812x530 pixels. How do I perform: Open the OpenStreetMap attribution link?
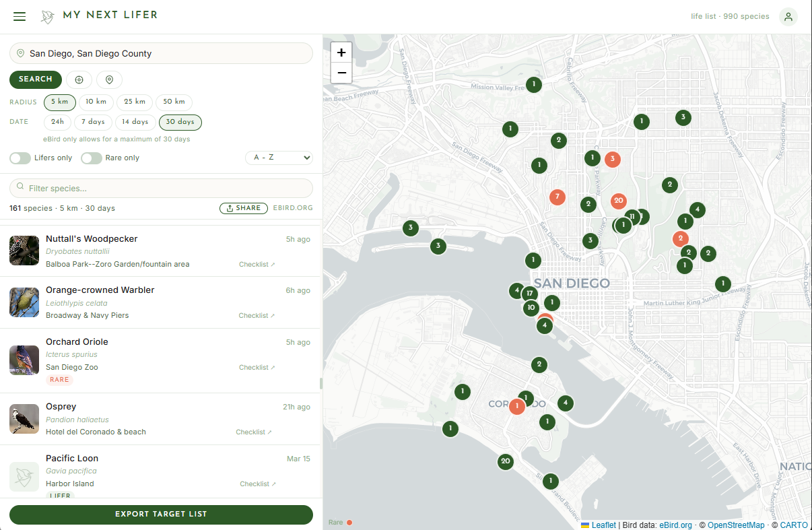(736, 525)
